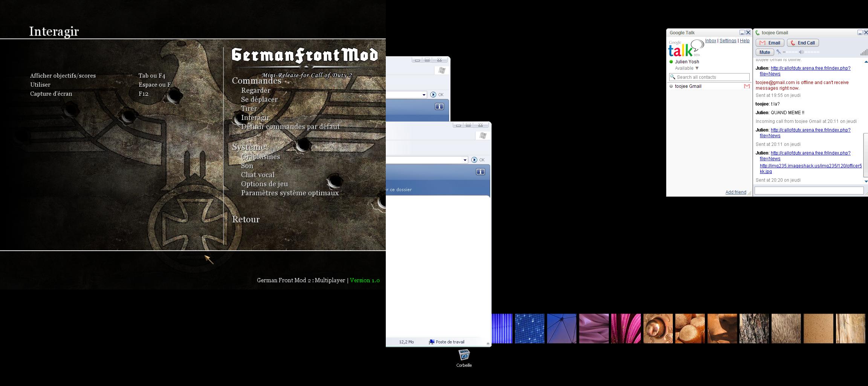Click the grey offline dot beside toojee Gmail

point(671,86)
